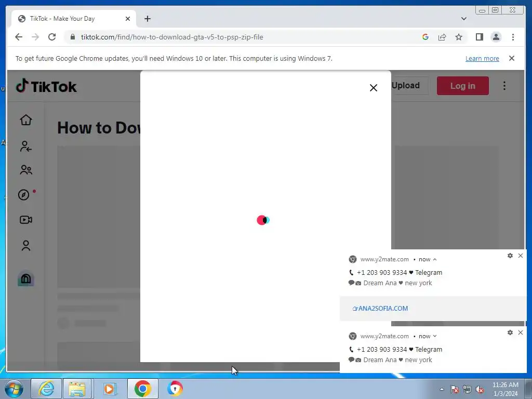Go back with Chrome back arrow
The height and width of the screenshot is (399, 532).
(19, 37)
